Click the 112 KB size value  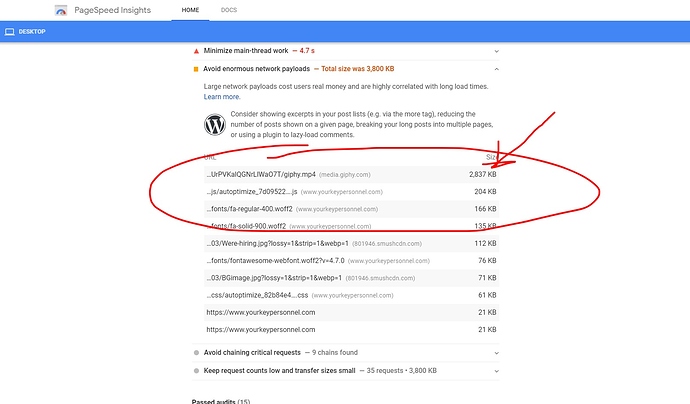pos(485,243)
